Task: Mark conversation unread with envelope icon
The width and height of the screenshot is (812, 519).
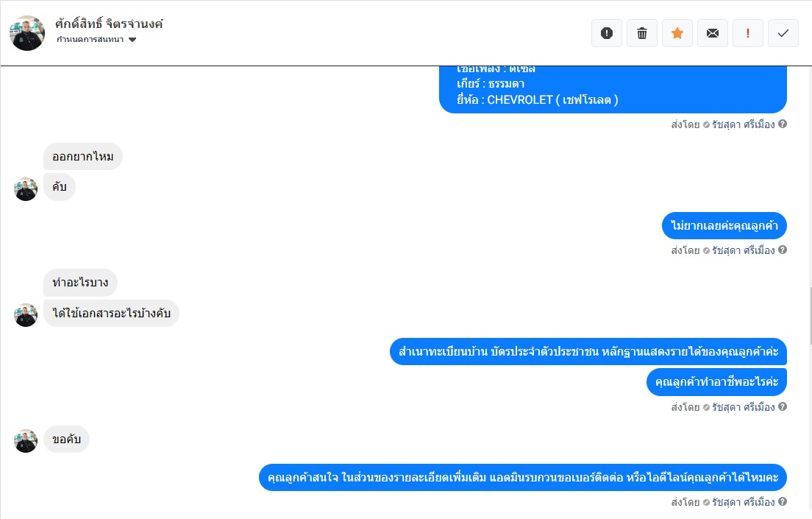Action: pyautogui.click(x=713, y=33)
